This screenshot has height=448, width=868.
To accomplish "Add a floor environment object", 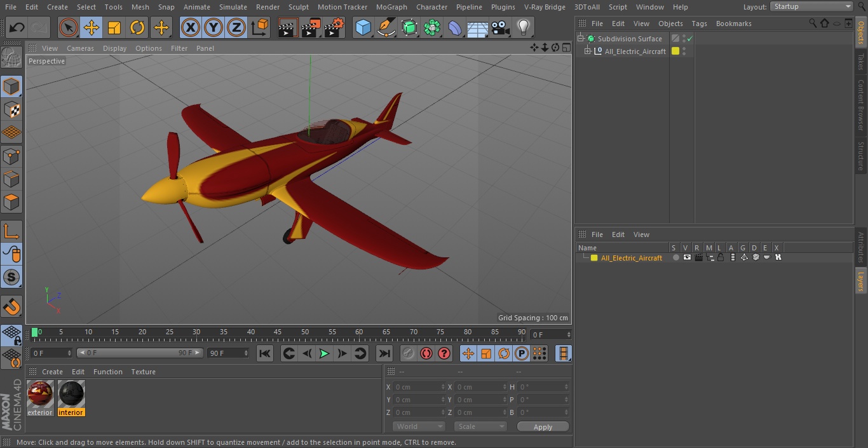I will point(478,27).
